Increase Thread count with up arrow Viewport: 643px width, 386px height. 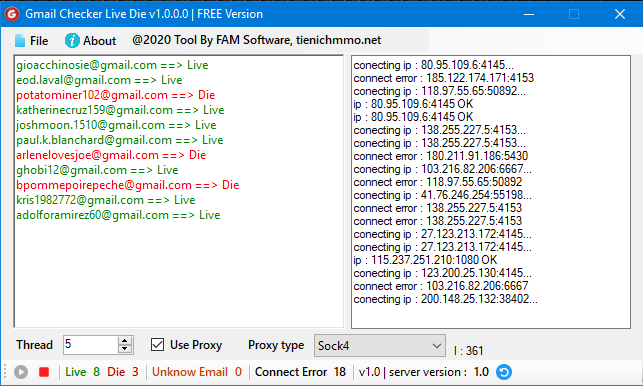[125, 341]
